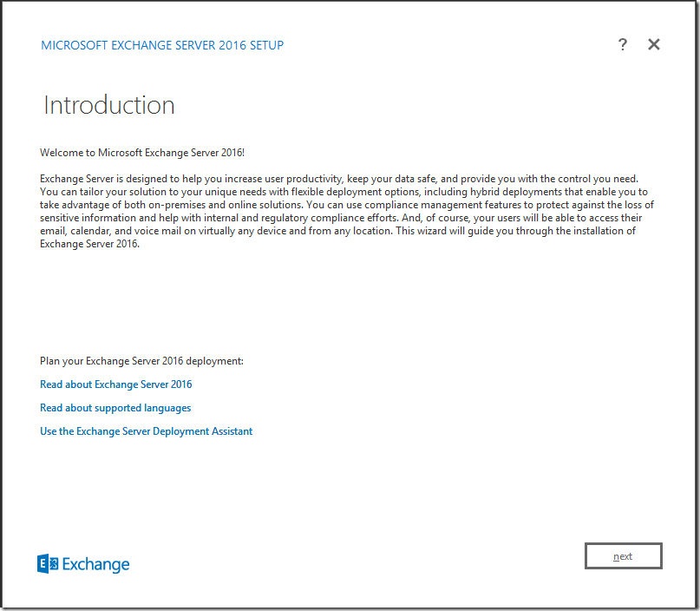Use the Exchange Server Deployment Assistant link
Image resolution: width=700 pixels, height=611 pixels.
click(146, 431)
